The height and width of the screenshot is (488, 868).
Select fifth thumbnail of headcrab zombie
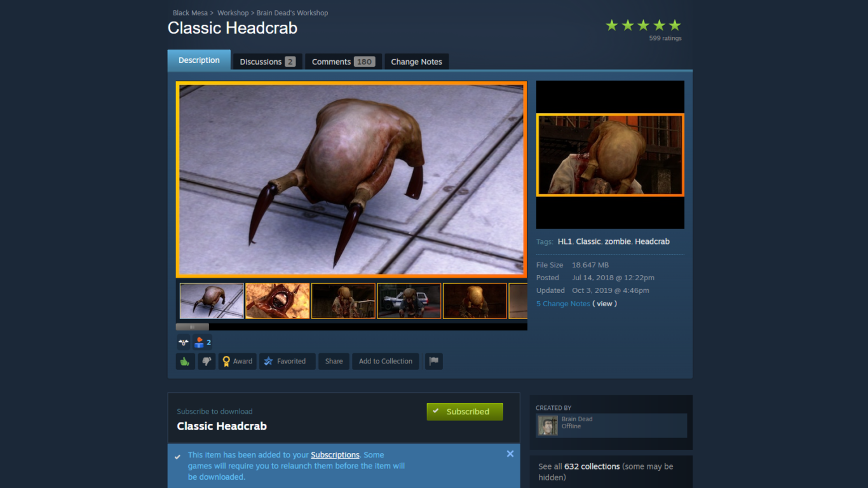[x=475, y=301]
